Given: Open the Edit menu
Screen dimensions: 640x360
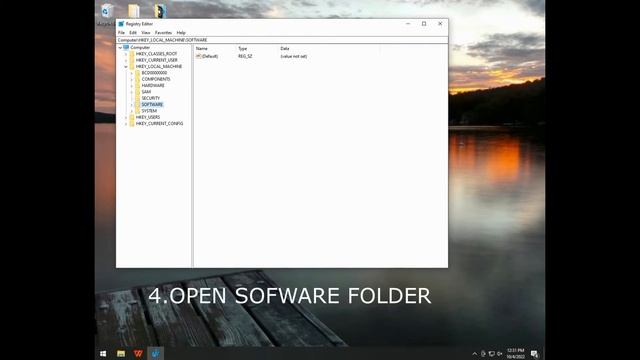Looking at the screenshot, I should point(133,32).
